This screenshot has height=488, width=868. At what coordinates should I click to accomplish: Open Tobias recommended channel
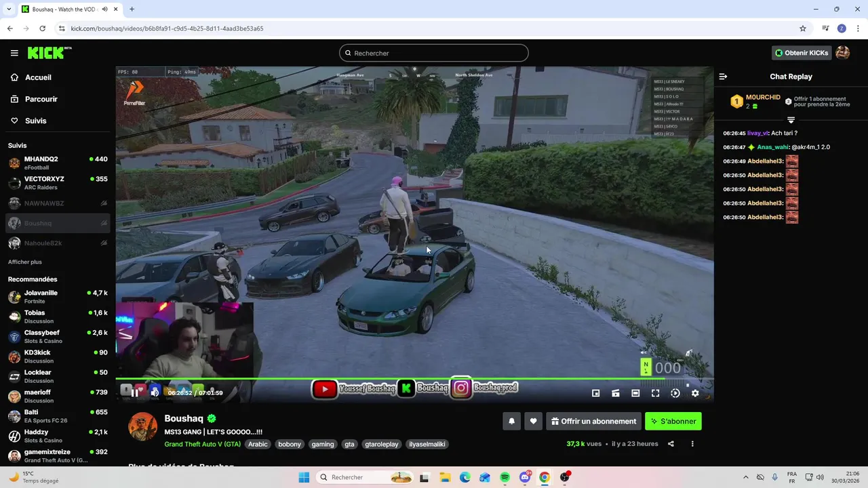58,317
